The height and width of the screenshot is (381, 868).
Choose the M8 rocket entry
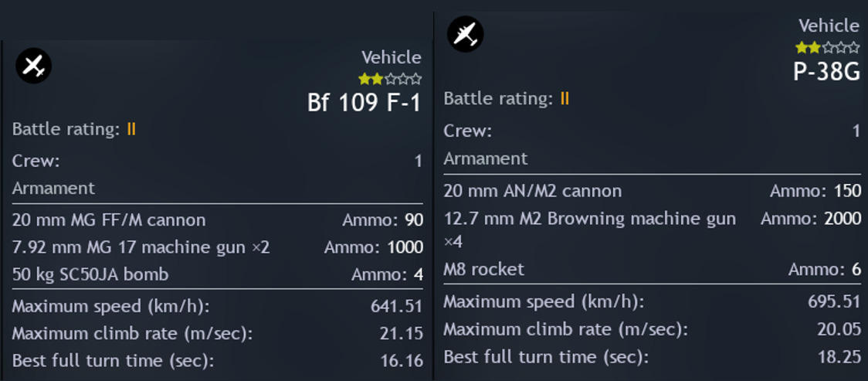pyautogui.click(x=483, y=269)
